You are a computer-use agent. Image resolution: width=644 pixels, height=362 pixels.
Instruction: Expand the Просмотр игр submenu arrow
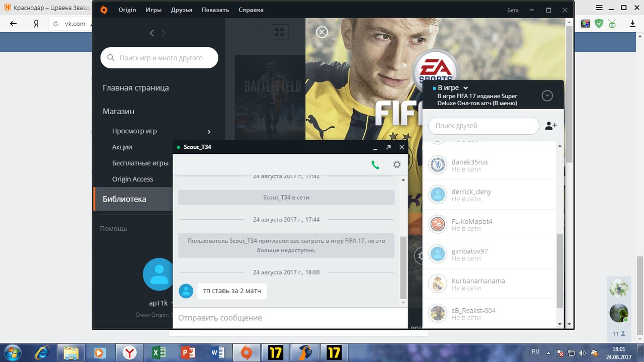click(209, 131)
